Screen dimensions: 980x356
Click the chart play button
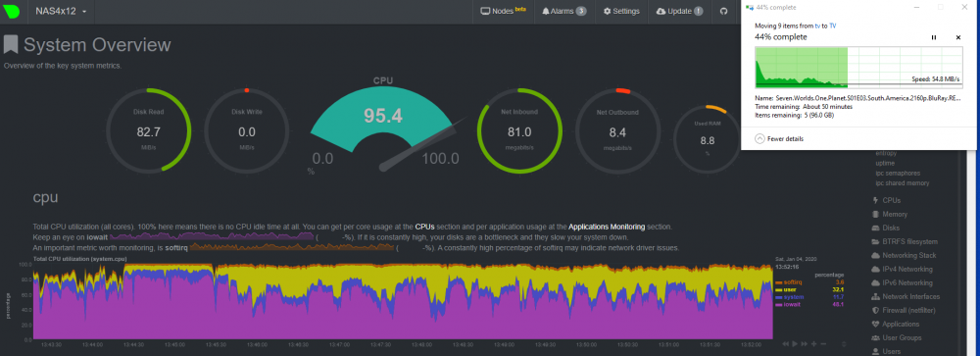[x=795, y=344]
